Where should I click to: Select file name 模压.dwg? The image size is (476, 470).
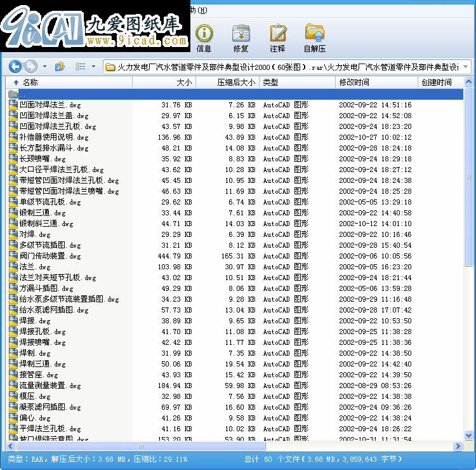35,396
